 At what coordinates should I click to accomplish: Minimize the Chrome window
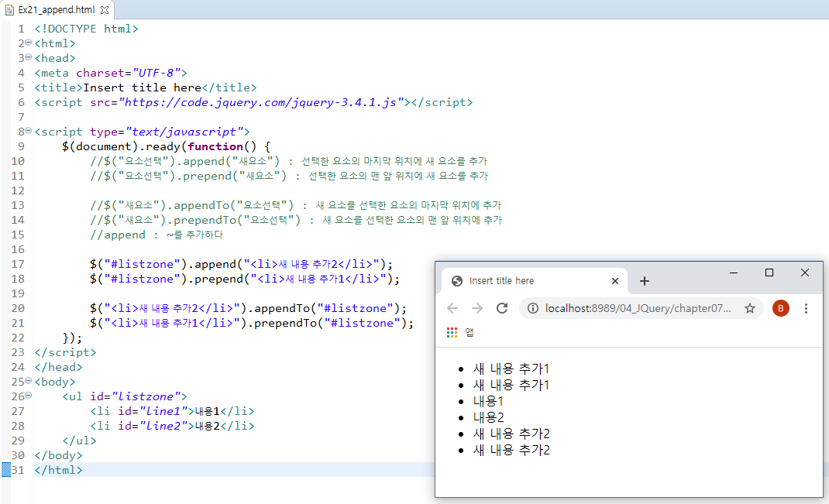click(x=733, y=273)
